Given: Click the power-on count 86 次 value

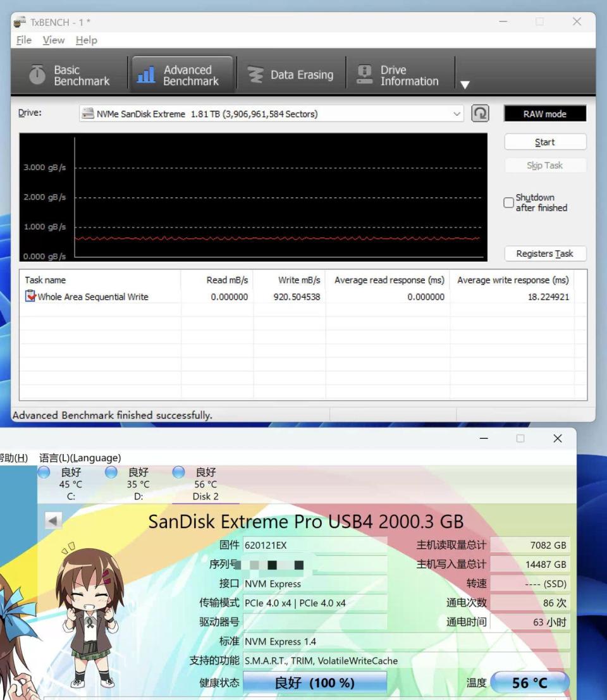Looking at the screenshot, I should point(530,603).
